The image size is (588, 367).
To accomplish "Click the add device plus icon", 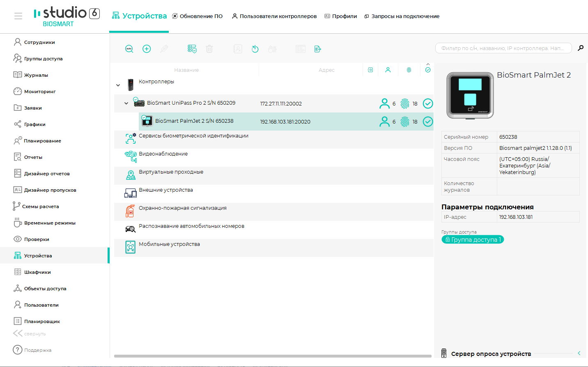I will point(147,49).
